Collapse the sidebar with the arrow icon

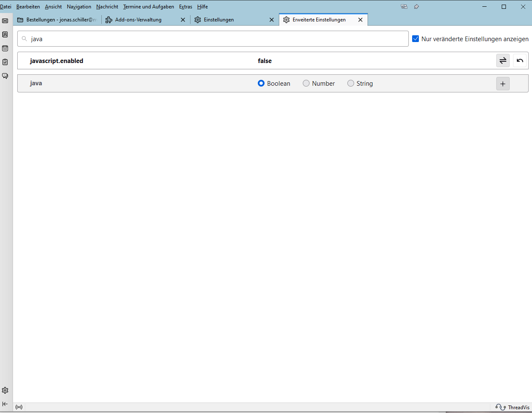pos(5,404)
